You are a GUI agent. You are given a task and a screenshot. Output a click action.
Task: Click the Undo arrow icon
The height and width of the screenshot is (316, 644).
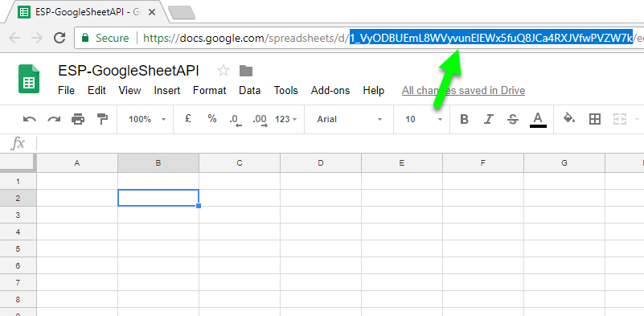[29, 120]
